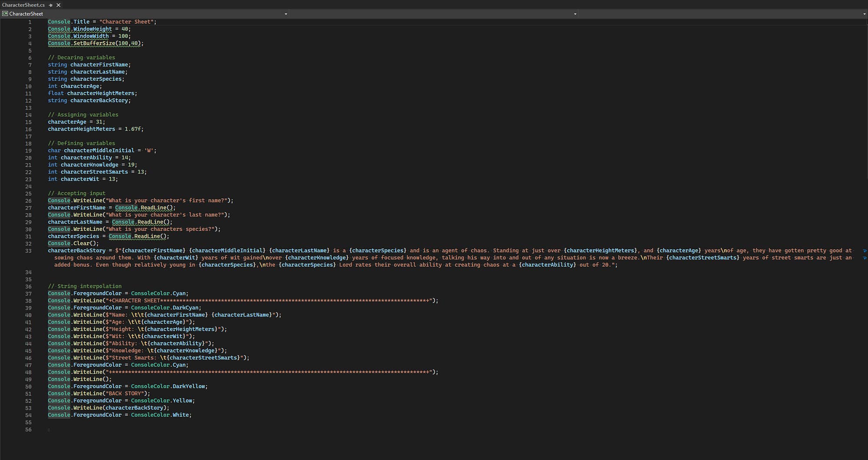Click the word-wrap glyph on line 33's second row

[x=864, y=258]
